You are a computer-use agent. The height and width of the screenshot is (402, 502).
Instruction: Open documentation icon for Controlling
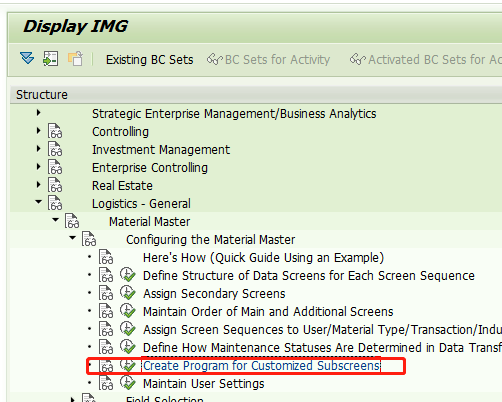point(55,131)
